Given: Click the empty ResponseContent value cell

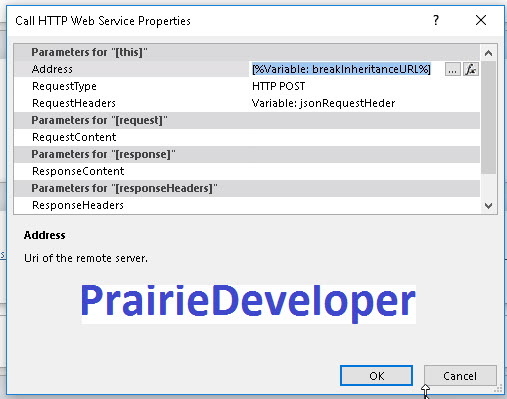Looking at the screenshot, I should point(364,171).
